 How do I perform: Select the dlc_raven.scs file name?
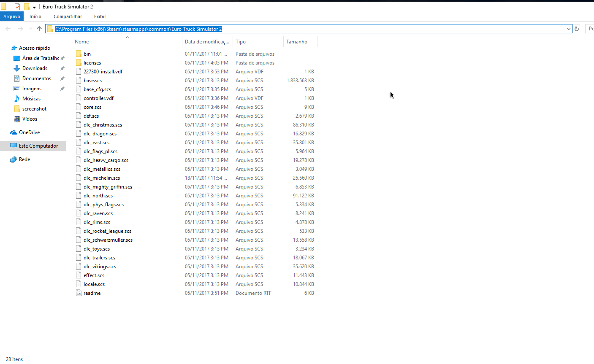click(x=98, y=213)
